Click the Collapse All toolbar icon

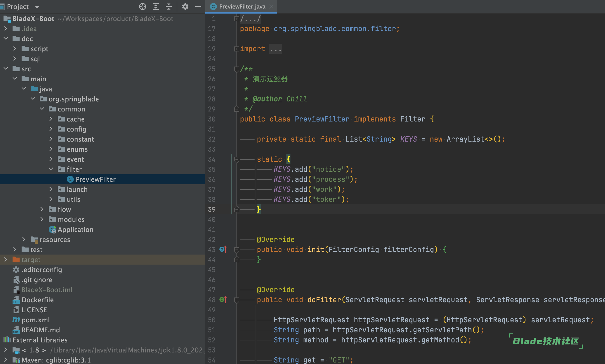(169, 7)
